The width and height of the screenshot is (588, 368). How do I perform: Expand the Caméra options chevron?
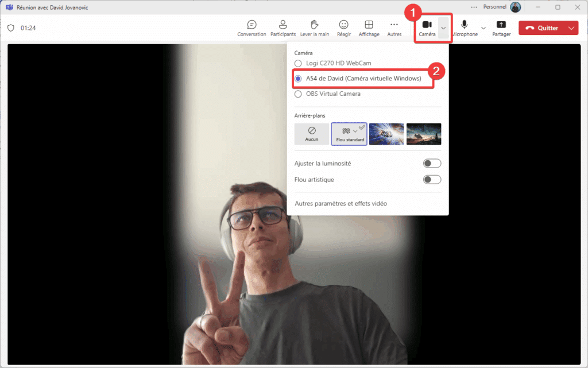coord(443,28)
